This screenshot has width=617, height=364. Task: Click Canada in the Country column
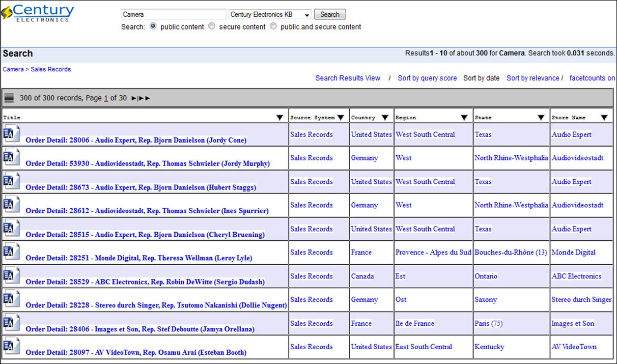(x=362, y=276)
